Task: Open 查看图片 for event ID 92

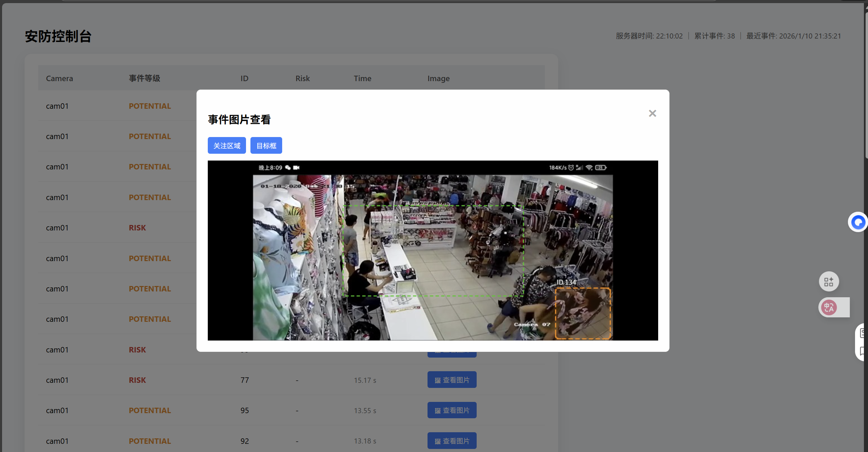Action: 452,440
